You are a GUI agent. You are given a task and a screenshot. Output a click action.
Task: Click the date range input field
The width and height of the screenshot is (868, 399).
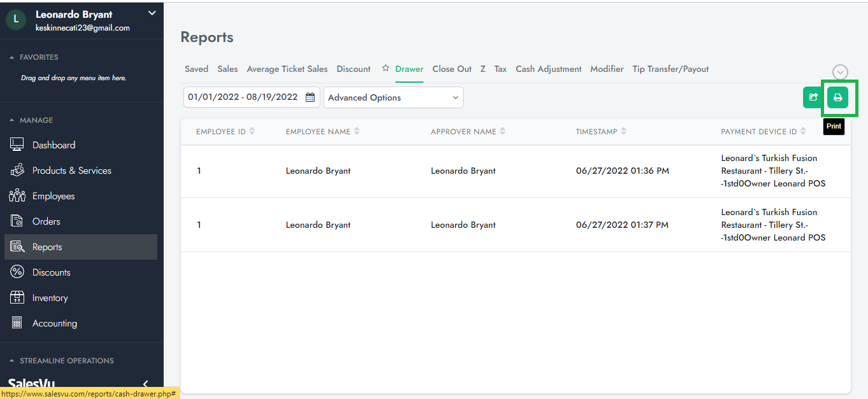243,97
